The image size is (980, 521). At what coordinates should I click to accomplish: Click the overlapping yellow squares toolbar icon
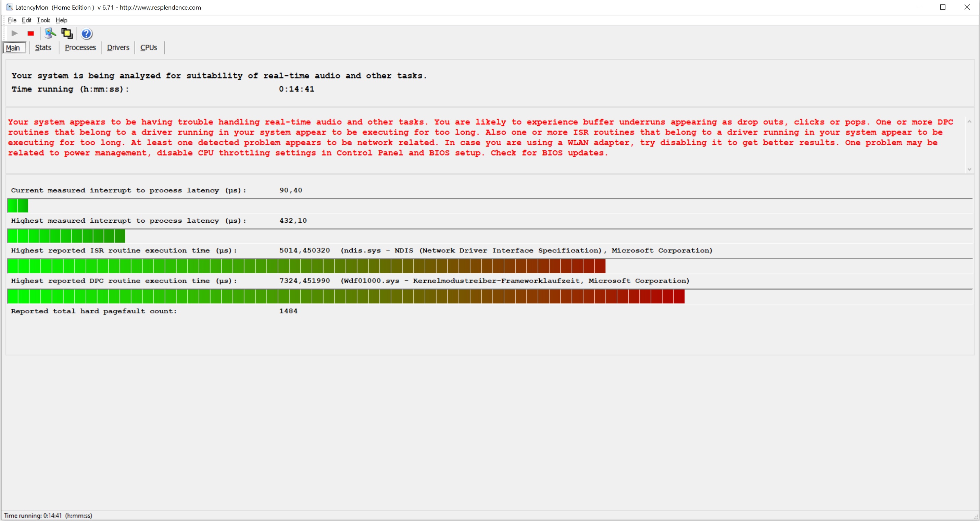point(67,34)
